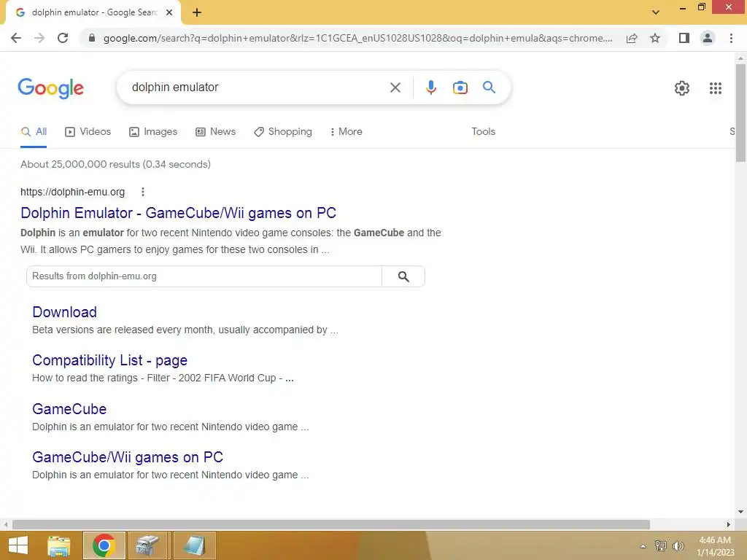Submit search with magnifier icon

[x=489, y=87]
